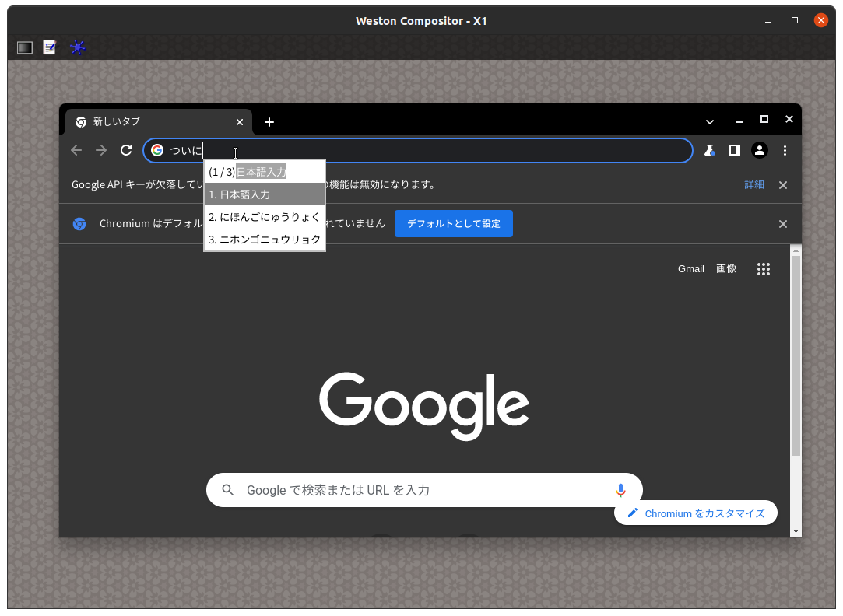
Task: Toggle the side panel icon
Action: 734,150
